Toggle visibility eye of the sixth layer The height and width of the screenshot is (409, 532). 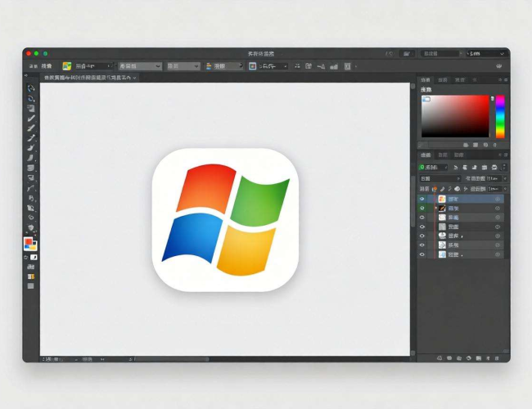point(422,245)
